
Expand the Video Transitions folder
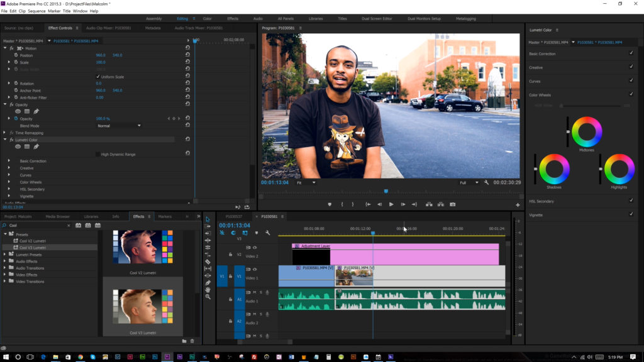point(5,282)
